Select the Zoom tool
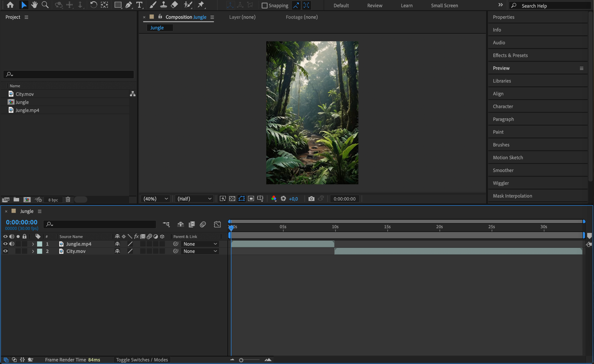This screenshot has height=364, width=594. (x=45, y=5)
